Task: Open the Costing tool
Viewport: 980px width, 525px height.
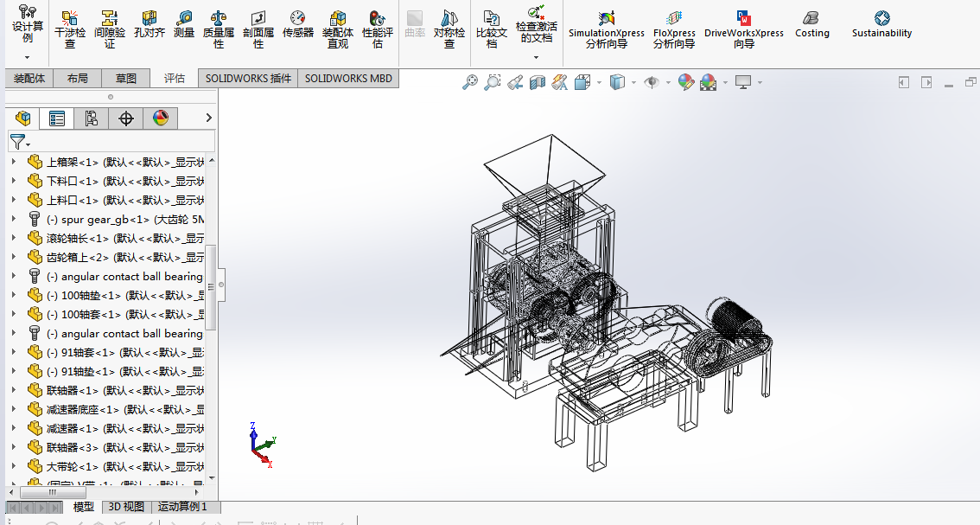Action: point(811,25)
